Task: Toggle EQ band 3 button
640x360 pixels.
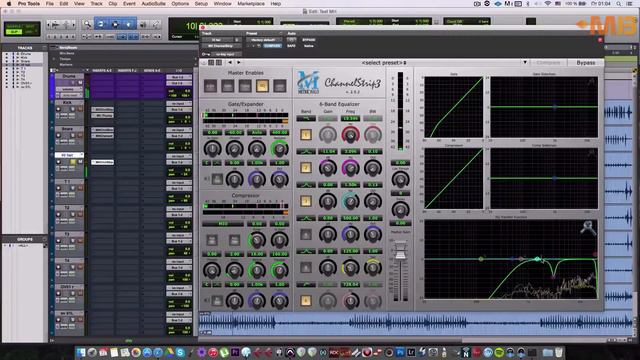Action: [306, 201]
